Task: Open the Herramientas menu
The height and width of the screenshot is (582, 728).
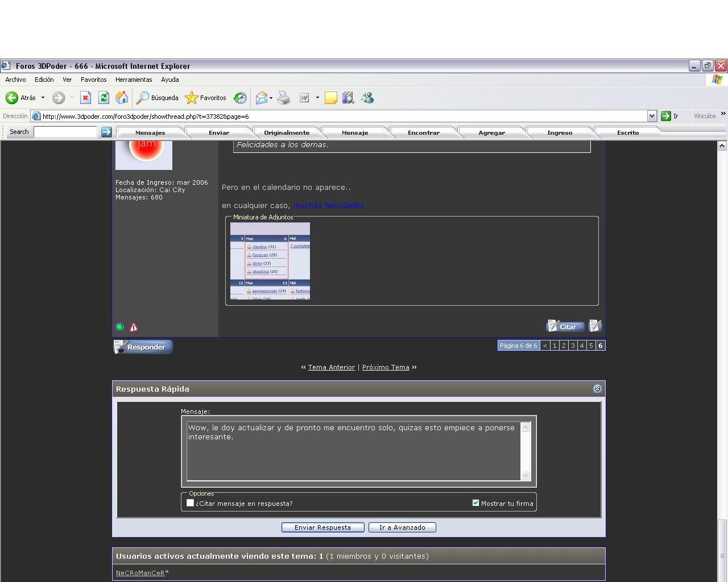Action: [134, 80]
